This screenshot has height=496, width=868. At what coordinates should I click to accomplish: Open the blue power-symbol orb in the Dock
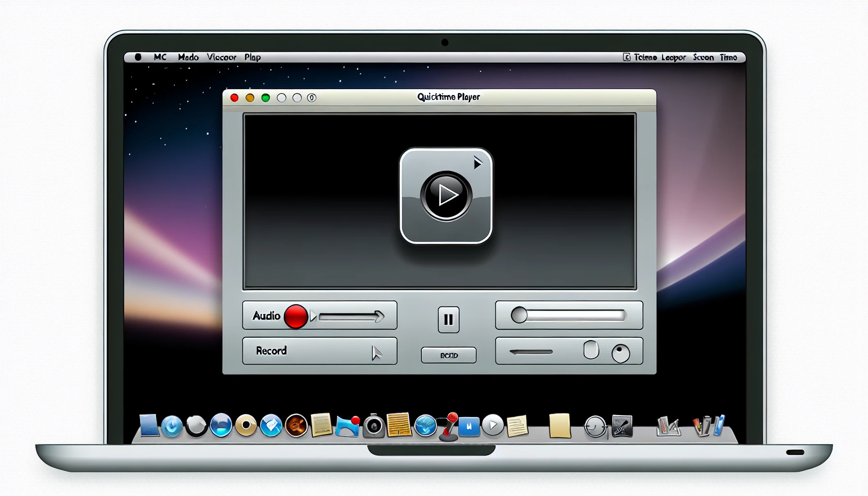pyautogui.click(x=171, y=427)
